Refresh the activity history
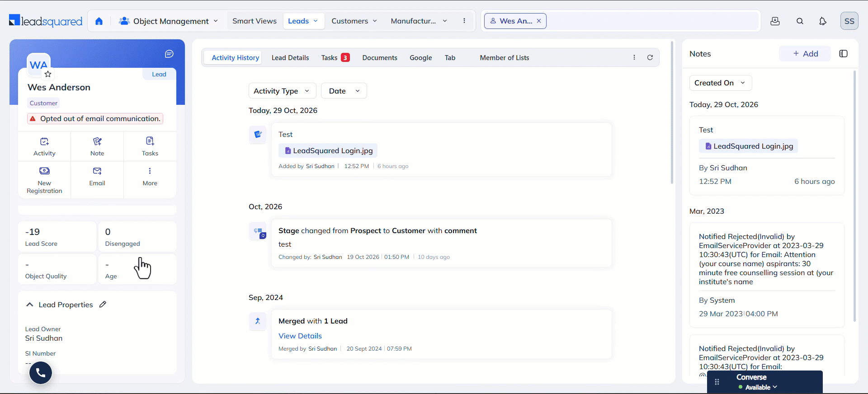868x394 pixels. click(x=650, y=57)
